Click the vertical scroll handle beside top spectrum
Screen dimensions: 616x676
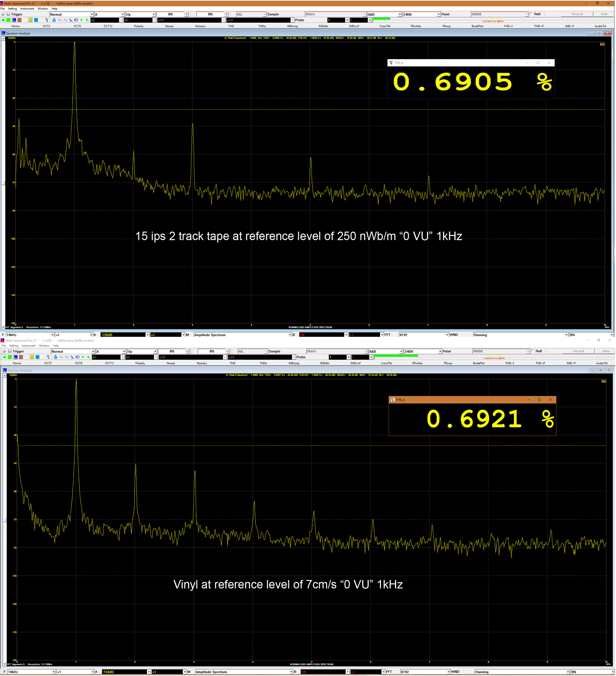(3, 183)
